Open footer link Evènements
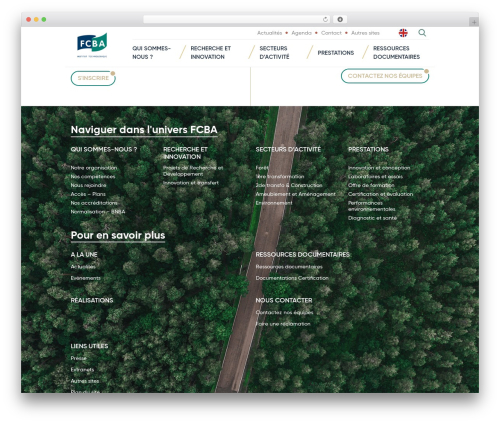The height and width of the screenshot is (423, 500). 85,278
